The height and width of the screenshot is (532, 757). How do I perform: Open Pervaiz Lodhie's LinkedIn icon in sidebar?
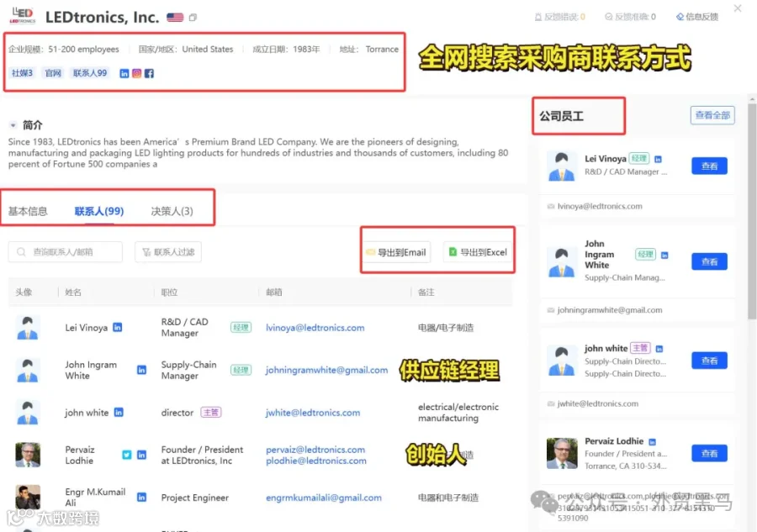click(x=652, y=442)
